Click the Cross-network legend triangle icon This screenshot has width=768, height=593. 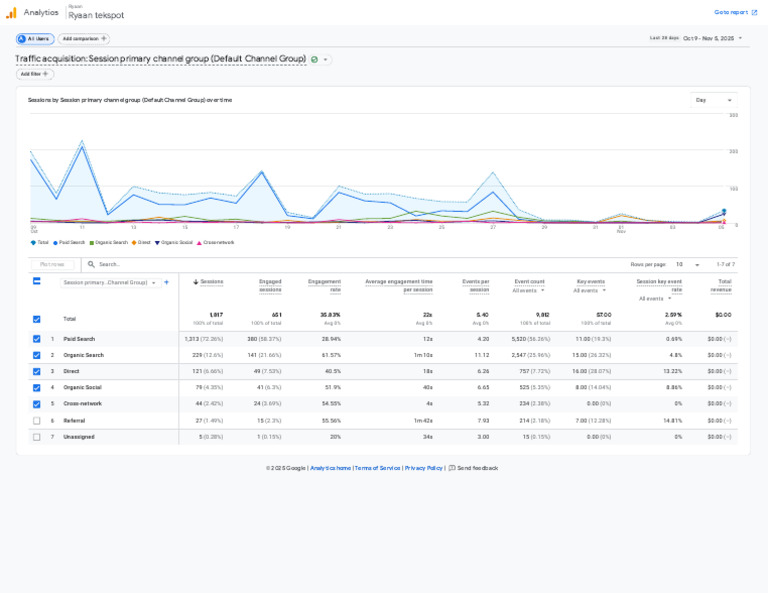(199, 242)
